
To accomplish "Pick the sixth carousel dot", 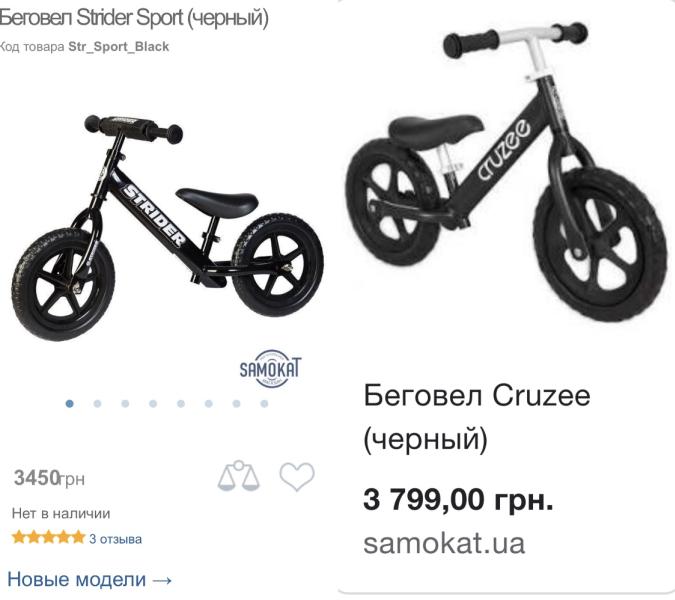I will click(208, 404).
